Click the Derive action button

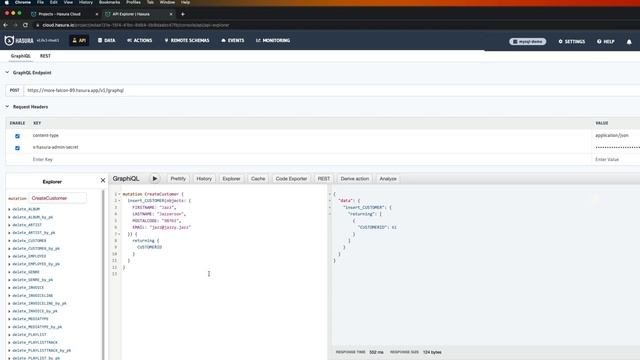[x=354, y=179]
